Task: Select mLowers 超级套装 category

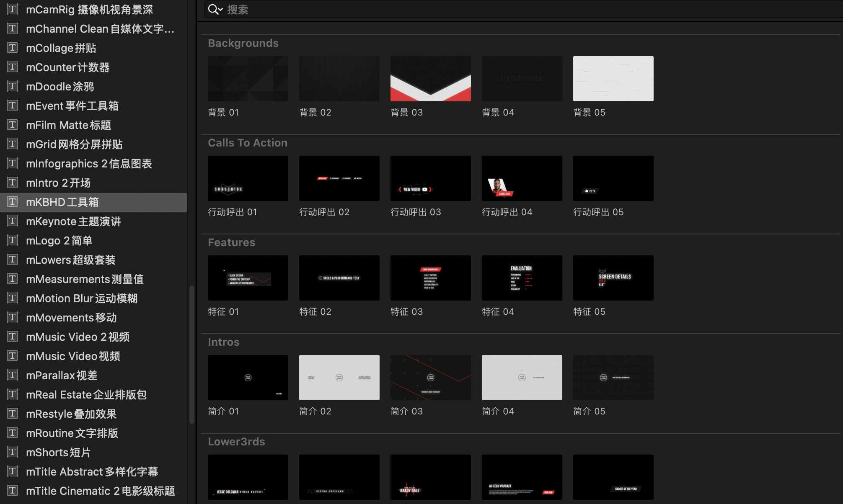Action: click(x=93, y=260)
